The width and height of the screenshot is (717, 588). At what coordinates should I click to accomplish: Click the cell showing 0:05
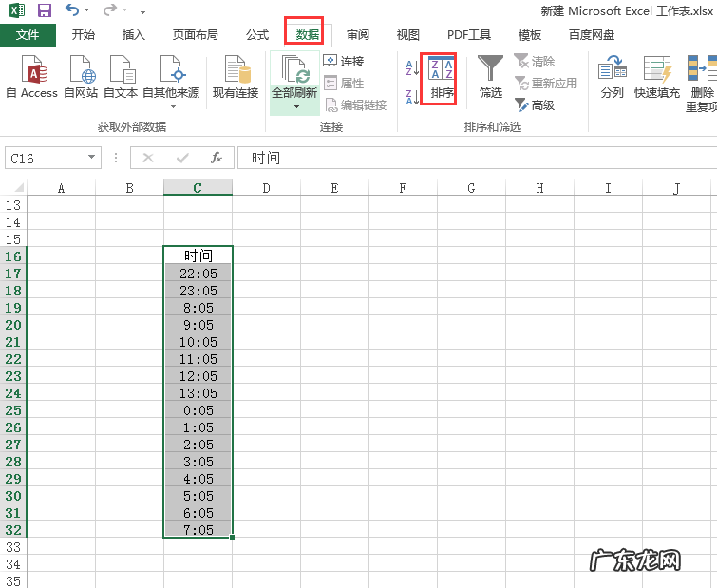tap(198, 409)
